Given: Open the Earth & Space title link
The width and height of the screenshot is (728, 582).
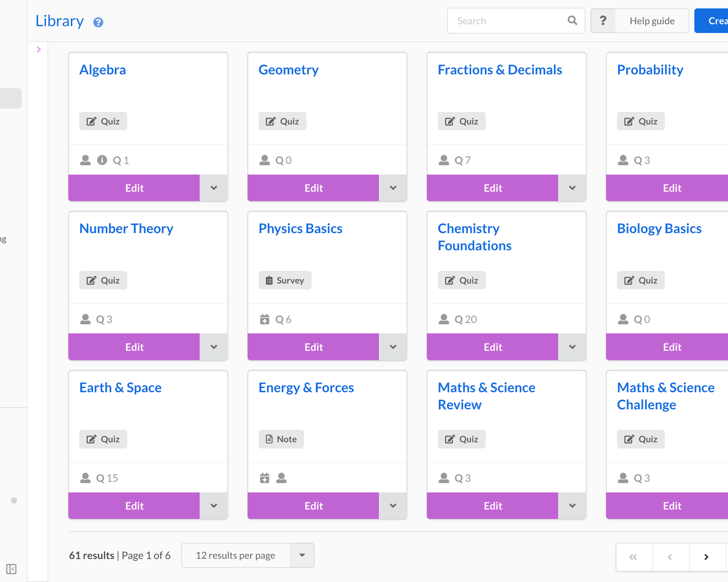Looking at the screenshot, I should point(120,388).
